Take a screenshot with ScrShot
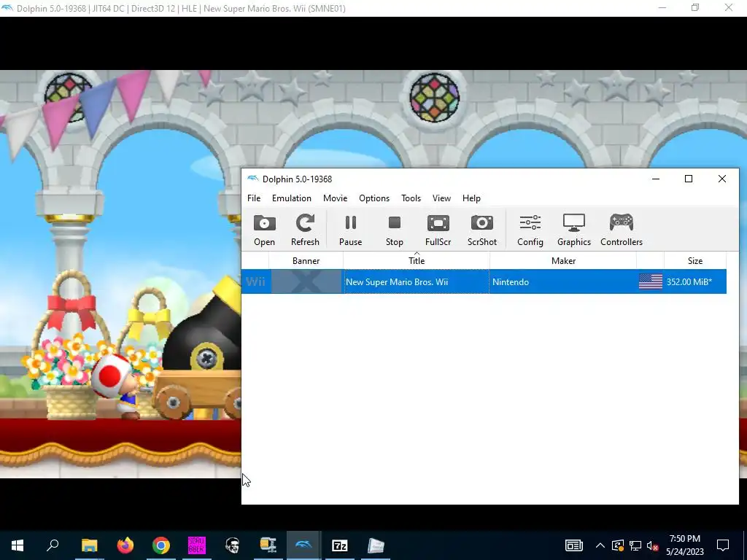This screenshot has width=747, height=560. point(482,230)
